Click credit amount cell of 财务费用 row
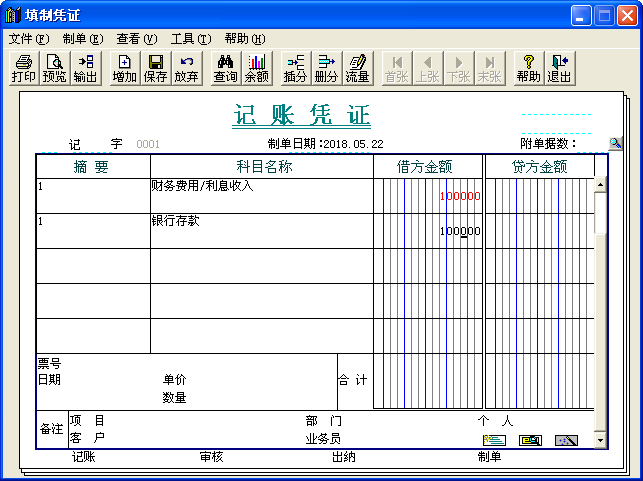The width and height of the screenshot is (643, 481). click(540, 196)
